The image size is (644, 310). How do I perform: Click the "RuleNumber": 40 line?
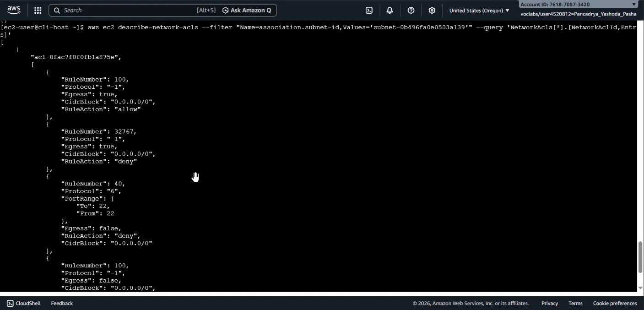click(x=93, y=184)
